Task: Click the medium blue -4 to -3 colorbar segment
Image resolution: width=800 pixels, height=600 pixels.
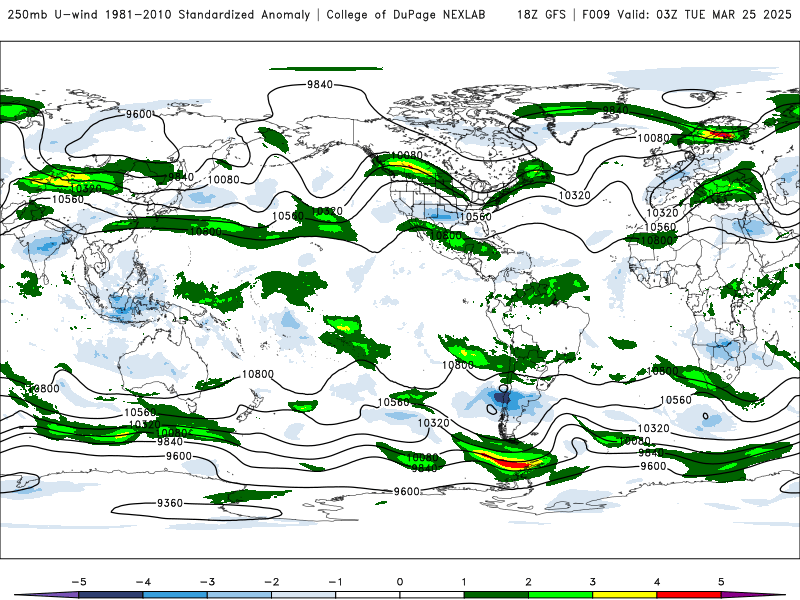Action: click(x=174, y=595)
